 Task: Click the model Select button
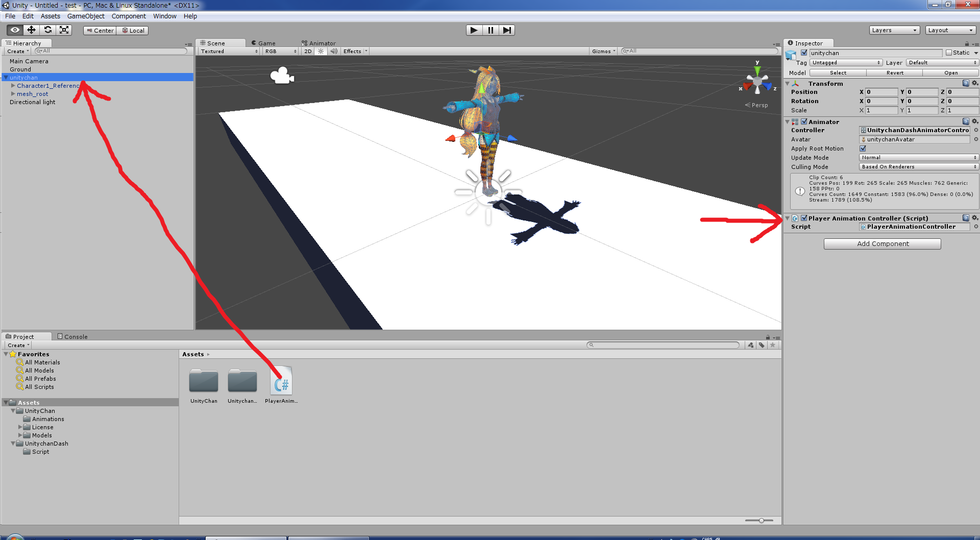tap(838, 73)
